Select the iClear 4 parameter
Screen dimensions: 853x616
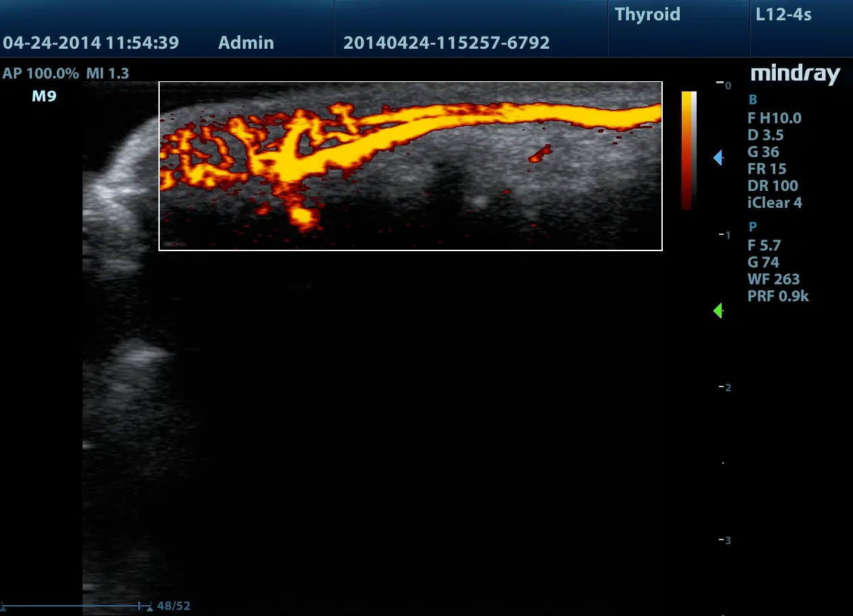(x=774, y=203)
